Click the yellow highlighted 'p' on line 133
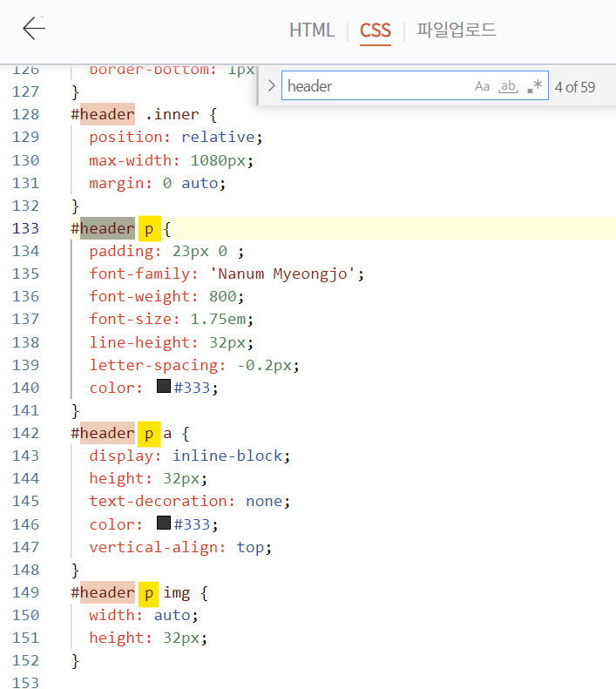The height and width of the screenshot is (689, 616). coord(150,228)
